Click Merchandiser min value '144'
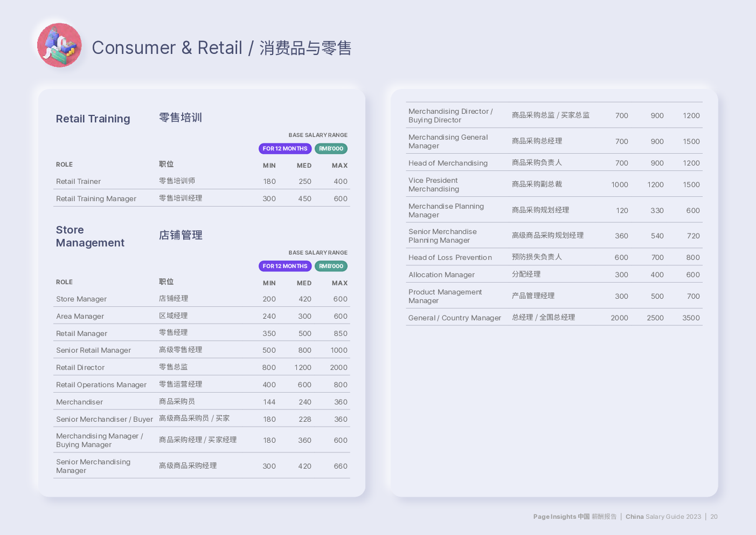 [x=269, y=402]
